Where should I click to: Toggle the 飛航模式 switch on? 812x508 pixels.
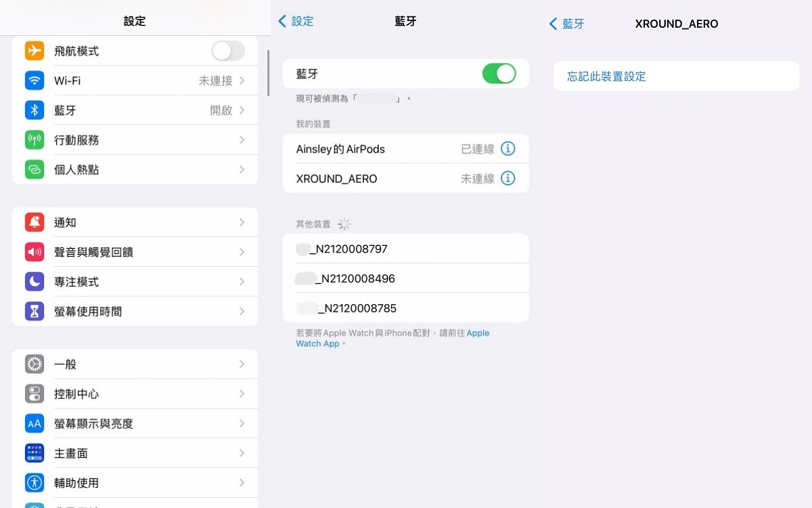[228, 51]
